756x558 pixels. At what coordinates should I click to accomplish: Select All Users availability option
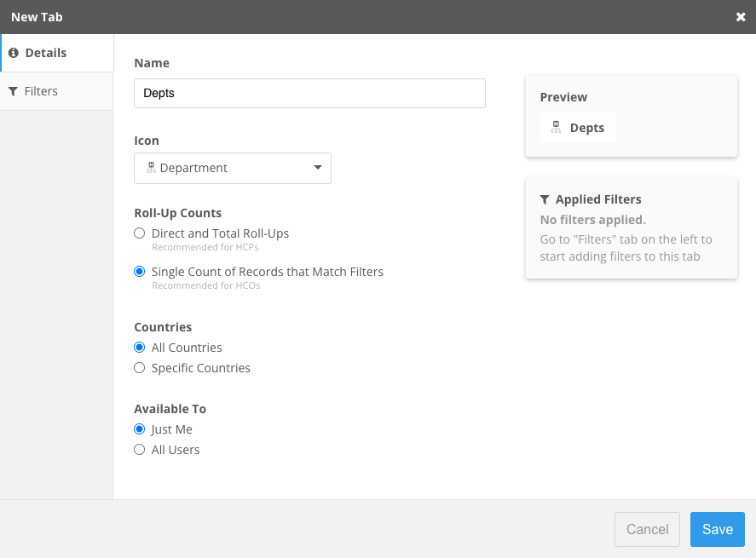140,450
